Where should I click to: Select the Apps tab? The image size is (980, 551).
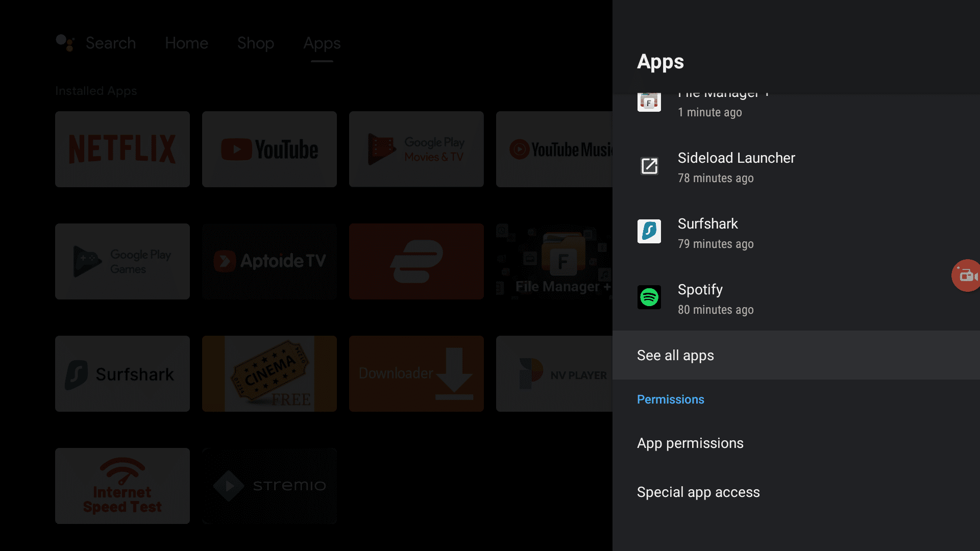point(321,42)
